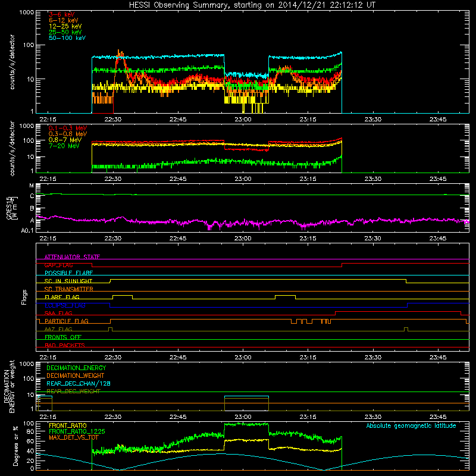Click the yellow FRONT_RATIO legend label
The width and height of the screenshot is (476, 476).
[x=68, y=425]
